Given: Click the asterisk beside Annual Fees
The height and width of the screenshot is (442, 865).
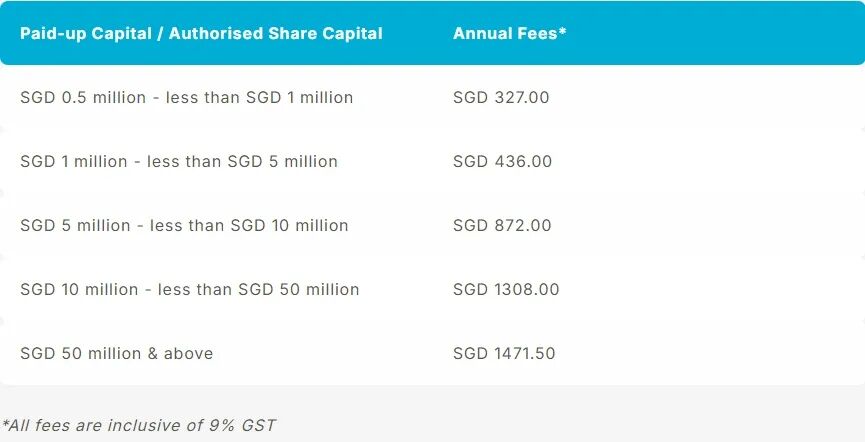Looking at the screenshot, I should (563, 32).
